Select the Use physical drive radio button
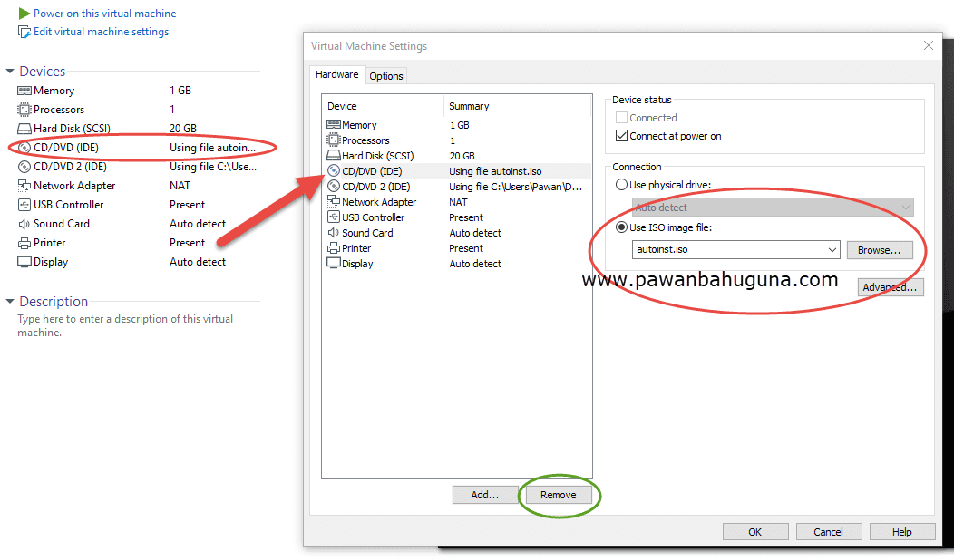Viewport: 954px width, 560px height. click(622, 186)
